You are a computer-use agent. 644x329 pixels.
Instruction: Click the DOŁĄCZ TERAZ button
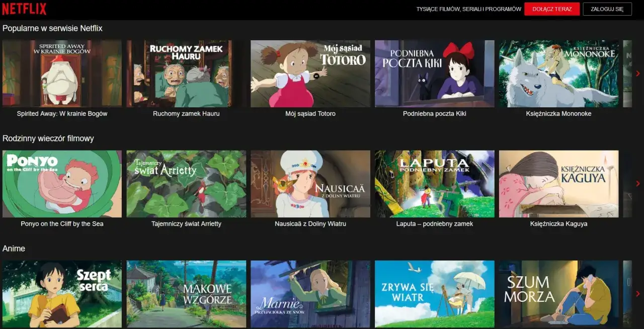click(552, 9)
